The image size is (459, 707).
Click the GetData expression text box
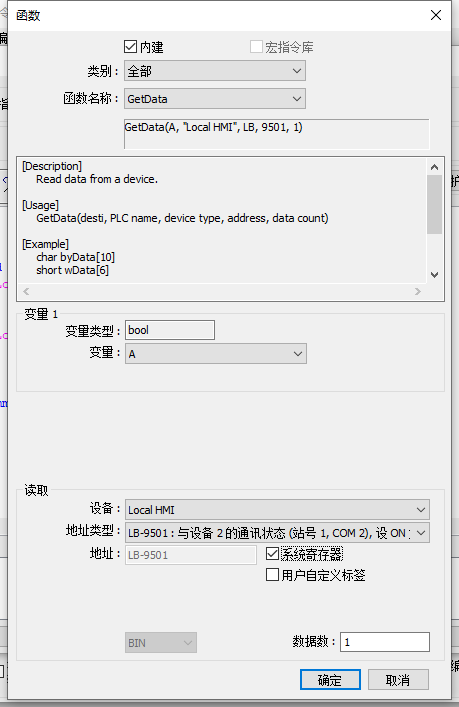(x=276, y=134)
